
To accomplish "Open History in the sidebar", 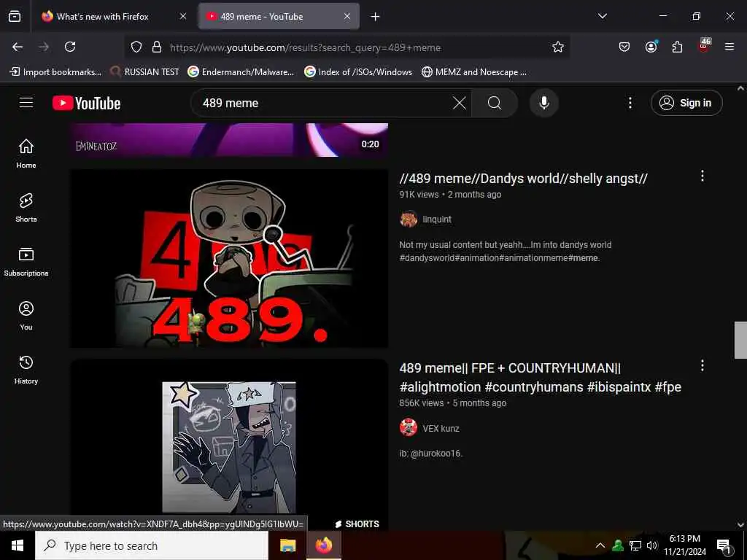I will tap(26, 370).
